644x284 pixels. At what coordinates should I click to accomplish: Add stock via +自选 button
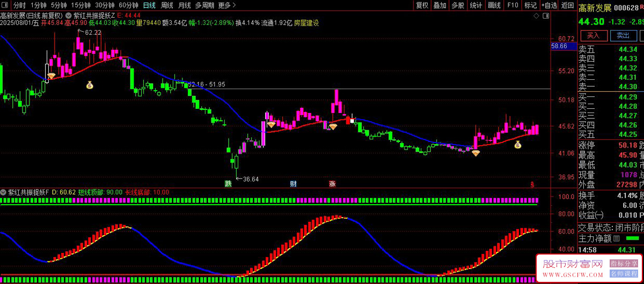549,5
